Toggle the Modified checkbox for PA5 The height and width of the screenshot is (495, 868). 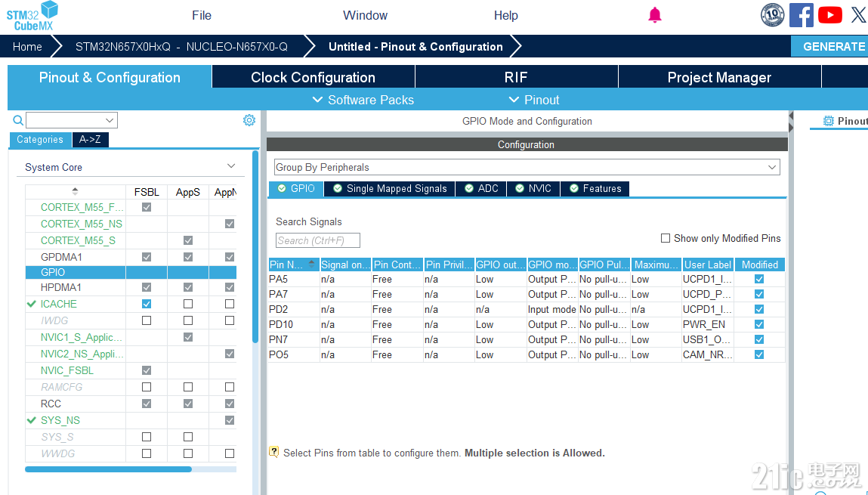pyautogui.click(x=759, y=279)
